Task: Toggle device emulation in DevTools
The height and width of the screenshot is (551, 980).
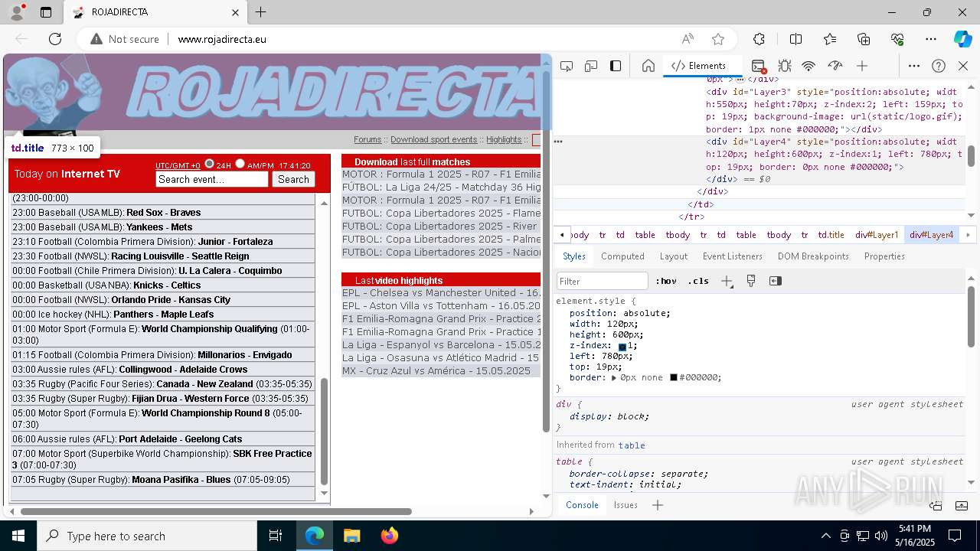Action: click(x=591, y=66)
